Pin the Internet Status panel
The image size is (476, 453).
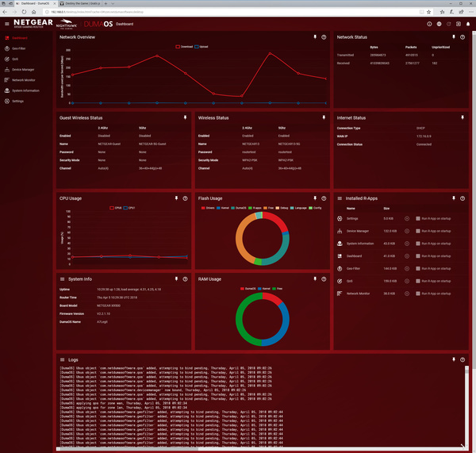point(463,117)
